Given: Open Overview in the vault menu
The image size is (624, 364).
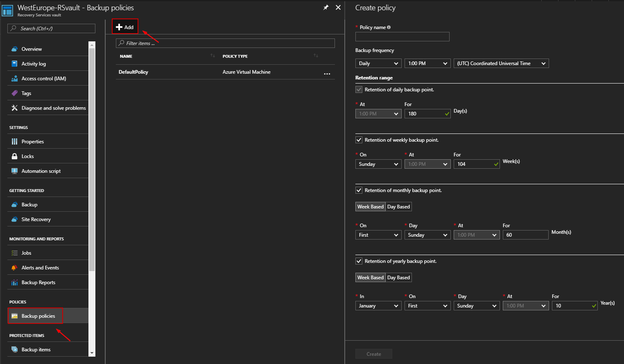Looking at the screenshot, I should point(48,49).
